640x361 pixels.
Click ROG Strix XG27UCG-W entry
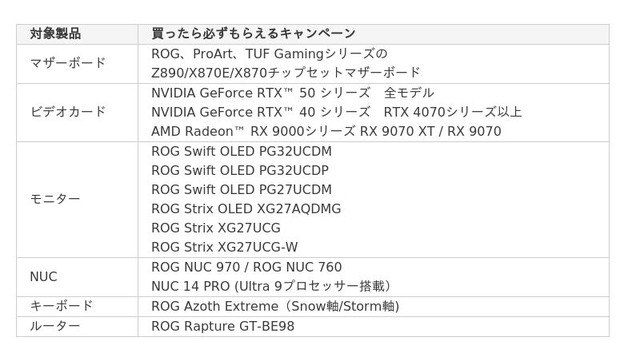[x=224, y=247]
